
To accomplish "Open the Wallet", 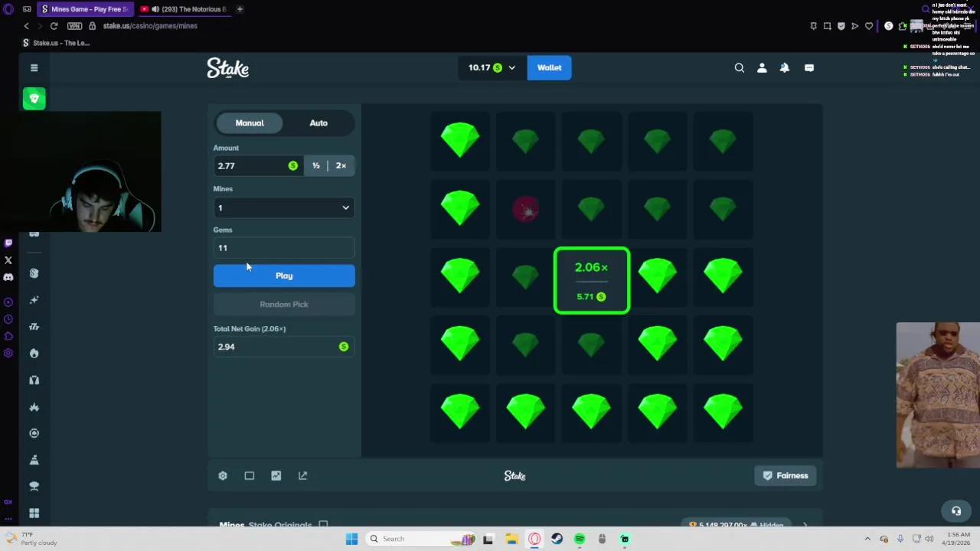I will pos(549,67).
